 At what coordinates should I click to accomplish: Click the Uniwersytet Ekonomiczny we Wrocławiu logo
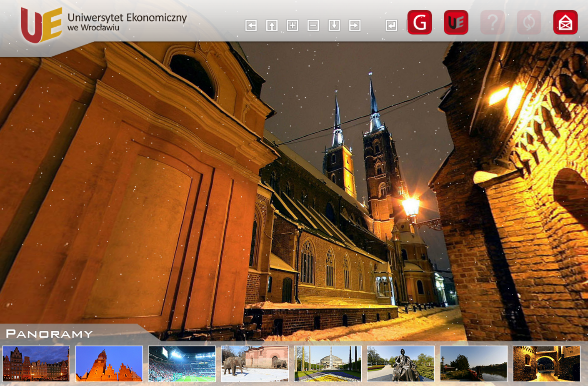click(103, 25)
